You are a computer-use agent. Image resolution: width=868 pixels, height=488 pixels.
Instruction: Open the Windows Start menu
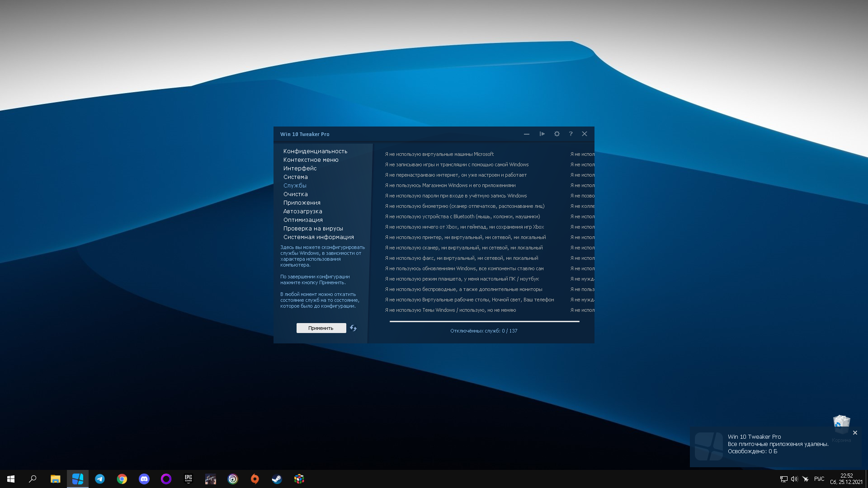(x=11, y=479)
